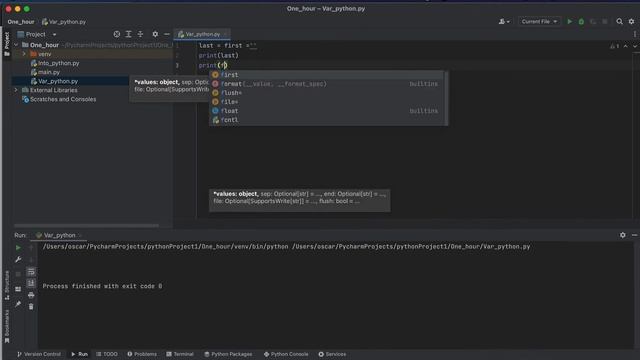Click the line print(last) in editor
Image resolution: width=640 pixels, height=360 pixels.
tap(218, 56)
